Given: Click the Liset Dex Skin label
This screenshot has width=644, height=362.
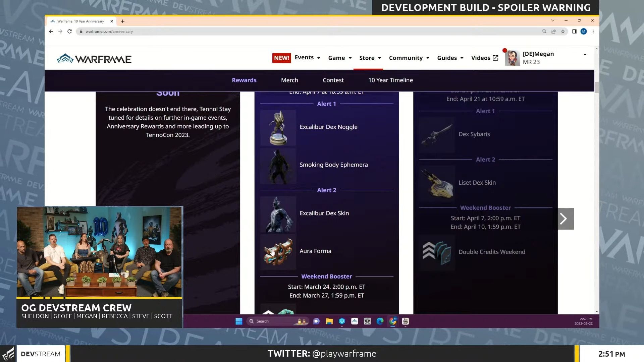Looking at the screenshot, I should [x=477, y=183].
